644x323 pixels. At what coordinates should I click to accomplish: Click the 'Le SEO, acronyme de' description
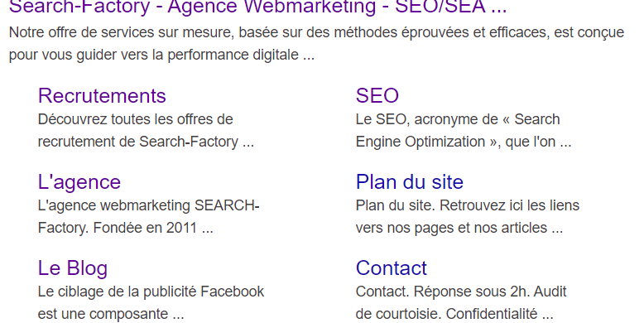[x=464, y=131]
